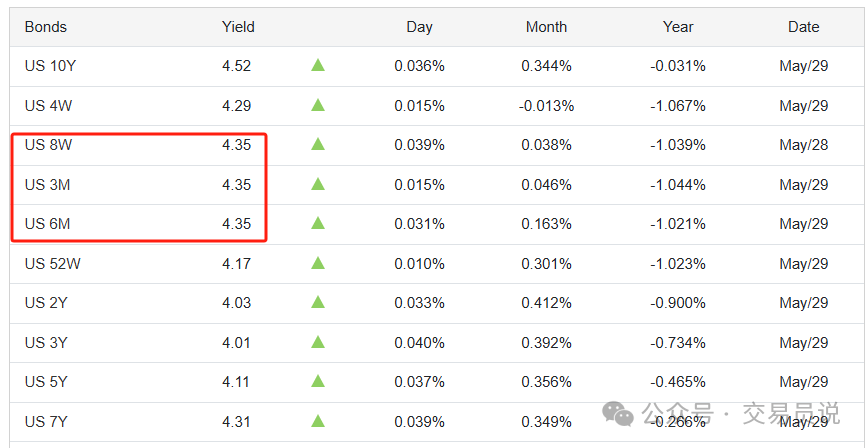This screenshot has width=868, height=448.
Task: Click the green up arrow for US 8W
Action: pos(318,145)
